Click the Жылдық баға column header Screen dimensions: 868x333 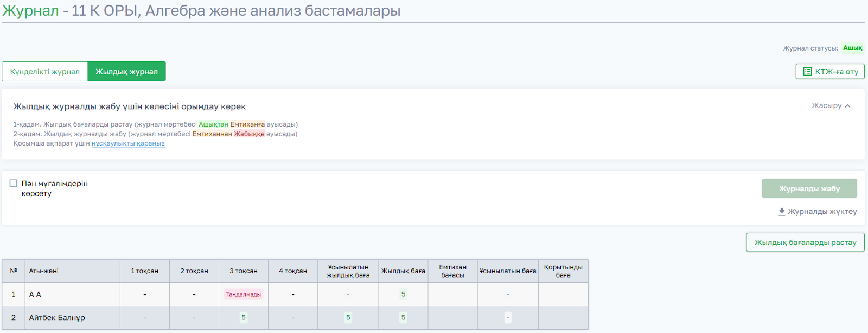point(403,271)
